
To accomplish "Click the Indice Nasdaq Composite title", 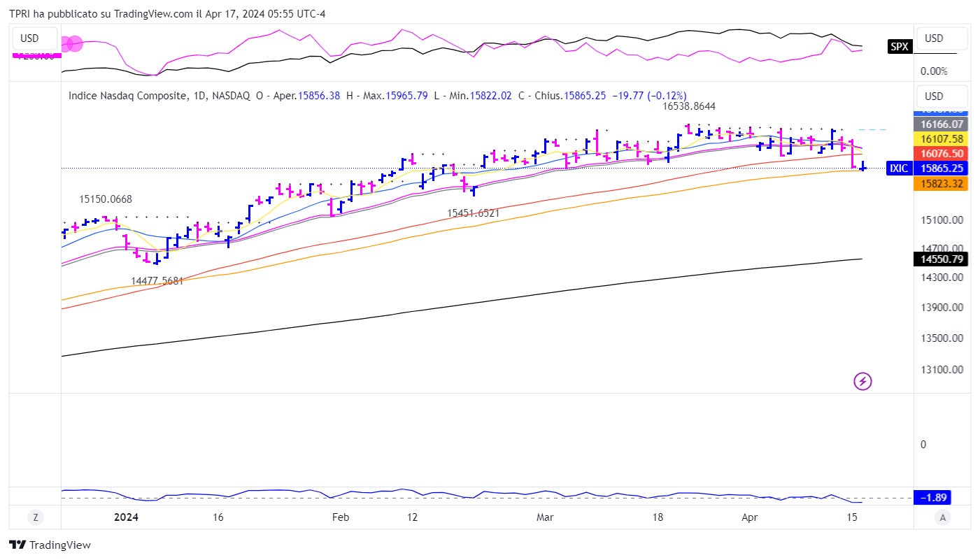I will (x=127, y=96).
